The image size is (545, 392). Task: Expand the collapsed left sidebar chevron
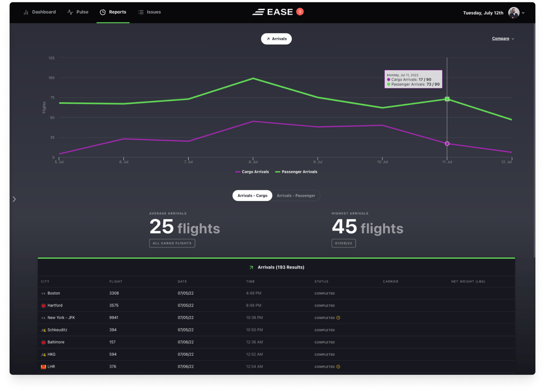(x=14, y=199)
